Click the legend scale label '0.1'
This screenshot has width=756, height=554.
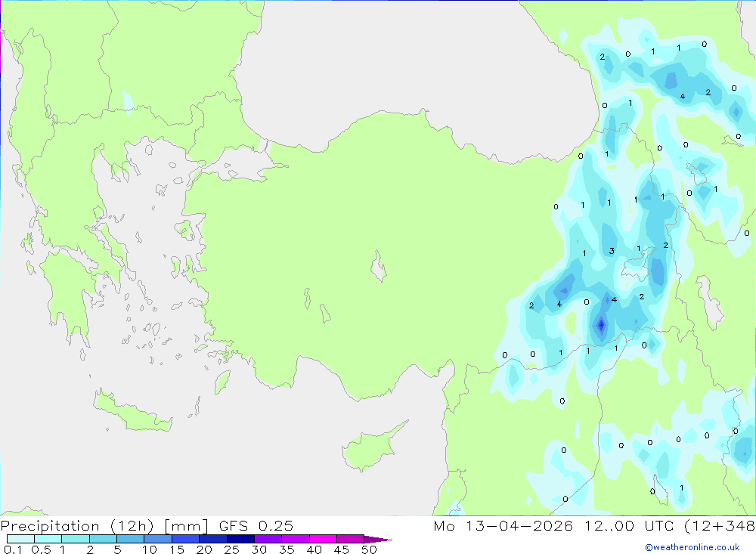tap(13, 549)
